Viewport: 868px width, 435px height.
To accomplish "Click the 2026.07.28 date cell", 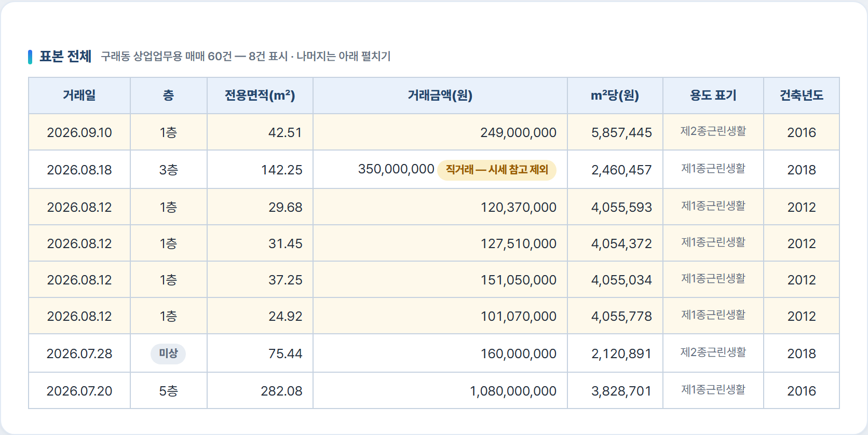I will (79, 354).
